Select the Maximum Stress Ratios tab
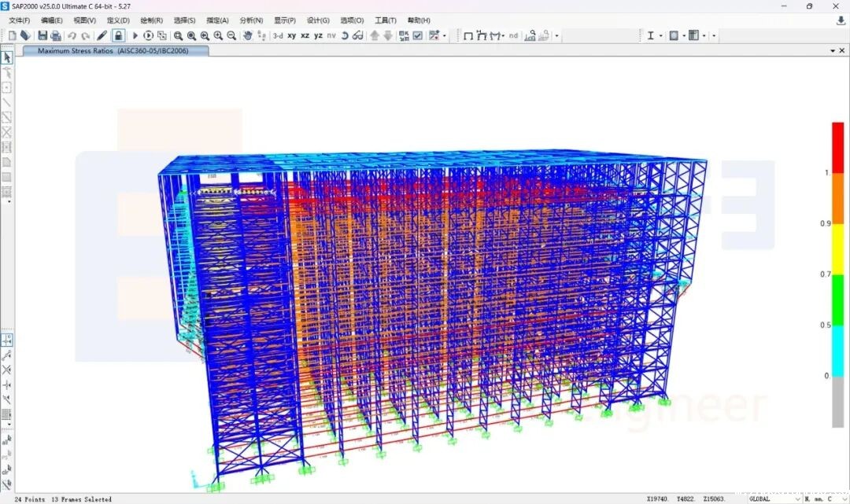Viewport: 850px width, 504px height. 113,50
